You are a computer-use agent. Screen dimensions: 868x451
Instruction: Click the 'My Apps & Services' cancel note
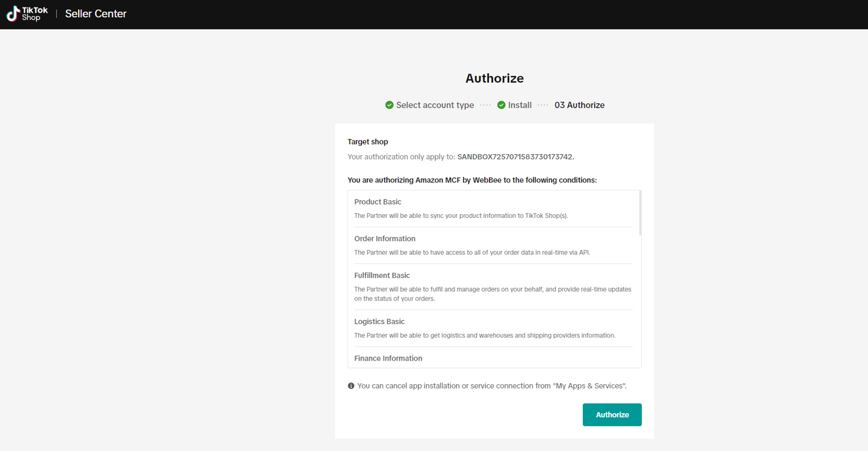tap(492, 386)
